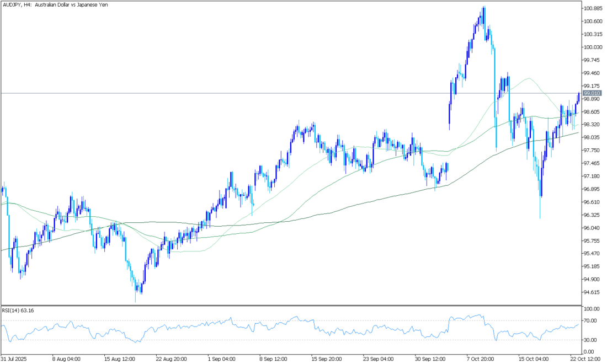607x364 pixels.
Task: Select the RSI 100.00 scale label
Action: [591, 309]
